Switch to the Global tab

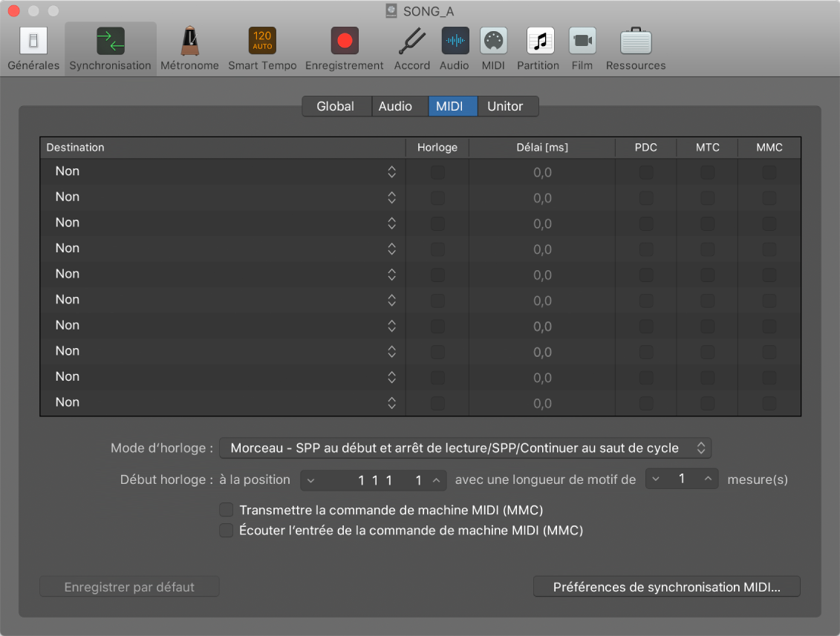click(x=335, y=106)
